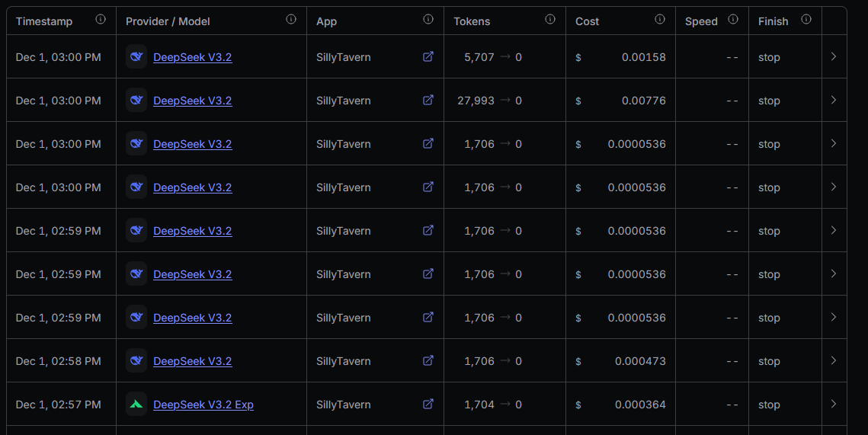The height and width of the screenshot is (435, 868).
Task: Click the Tokens column header
Action: point(472,21)
